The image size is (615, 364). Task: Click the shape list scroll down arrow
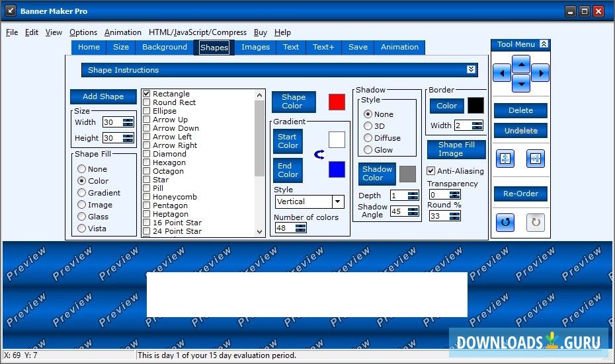tap(259, 232)
